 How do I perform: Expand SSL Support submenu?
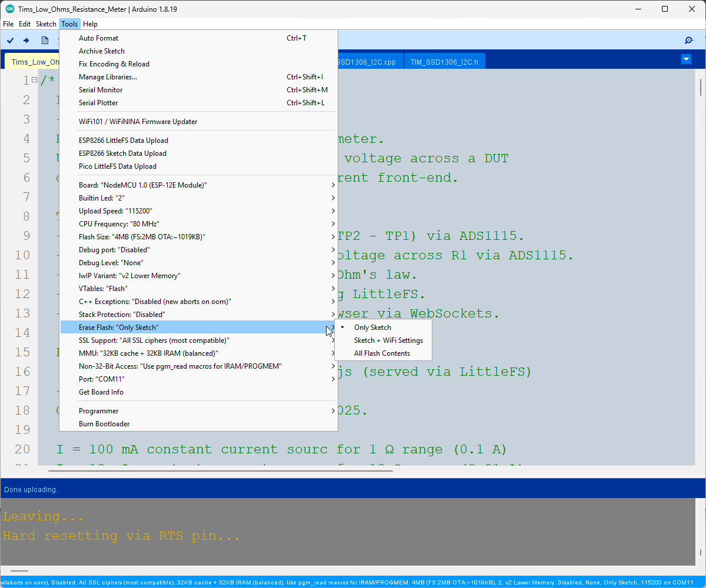199,340
